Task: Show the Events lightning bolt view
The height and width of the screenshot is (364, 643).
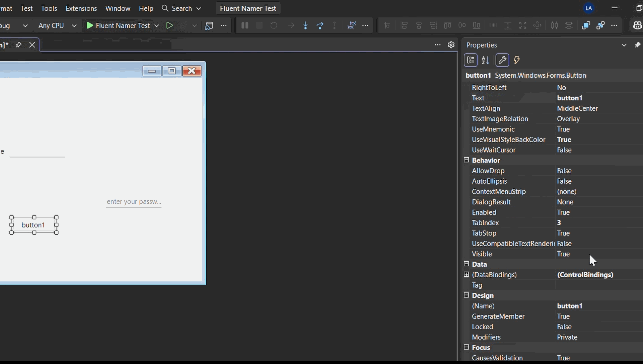Action: [517, 60]
